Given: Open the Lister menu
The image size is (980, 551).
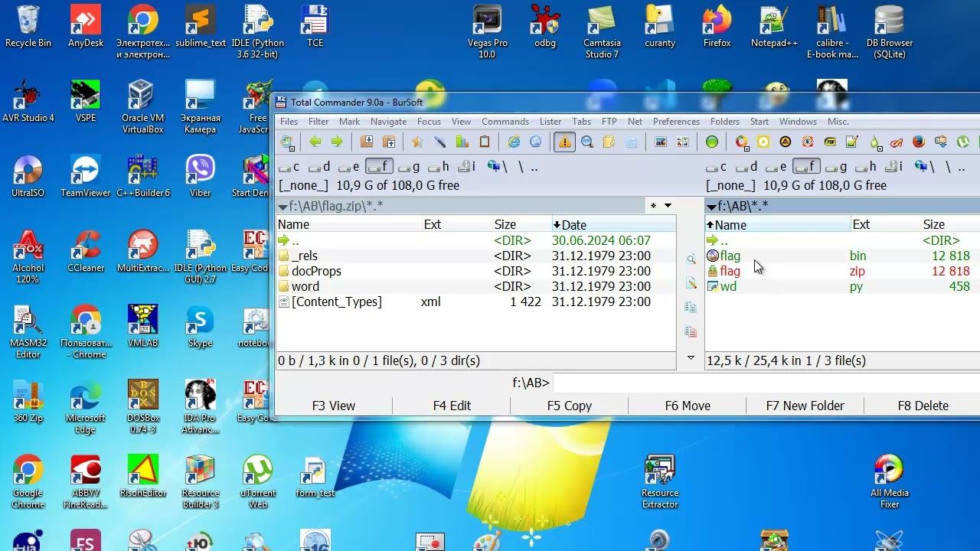Looking at the screenshot, I should click(x=550, y=122).
